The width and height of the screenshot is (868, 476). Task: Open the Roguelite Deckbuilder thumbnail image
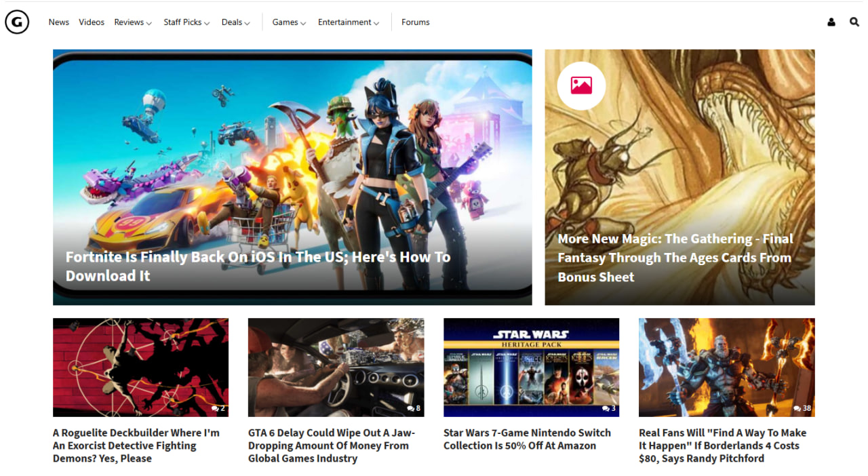[x=140, y=368]
